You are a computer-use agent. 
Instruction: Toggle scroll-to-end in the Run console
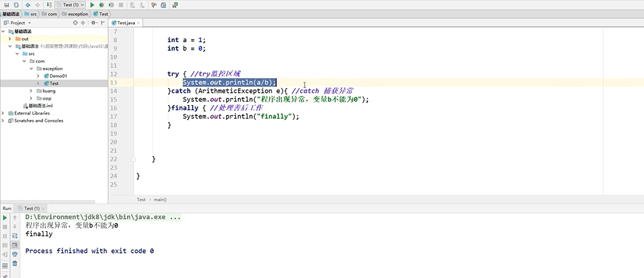[x=15, y=245]
